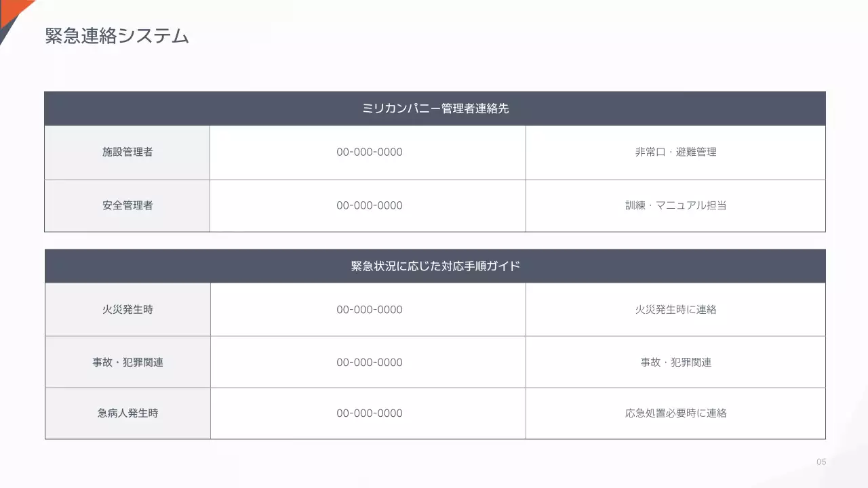
Task: Select the phone number for 施設管理者
Action: coord(369,152)
